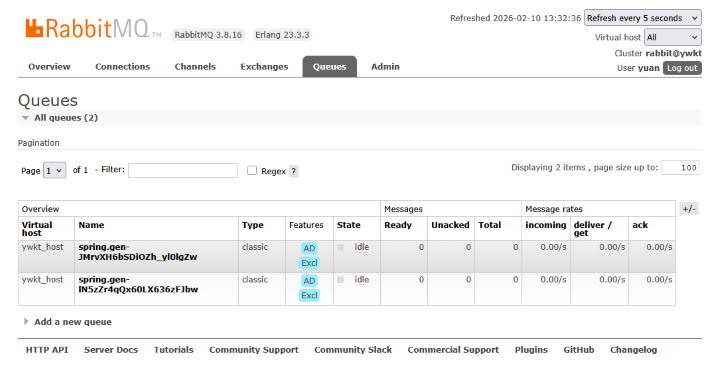This screenshot has height=378, width=720.
Task: Click the cluster name rabbit@ywkt
Action: click(674, 53)
